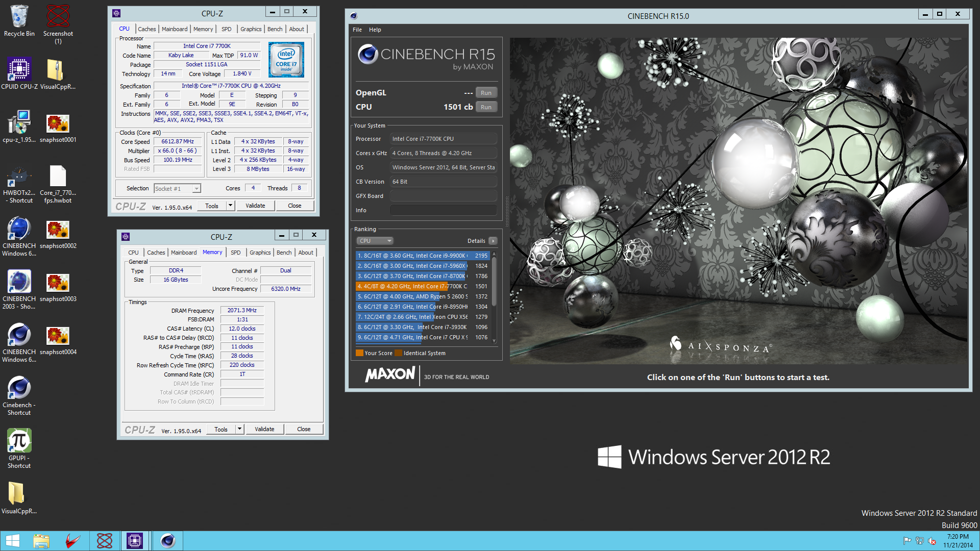Click Tools button in top CPU-Z window
980x551 pixels.
(x=212, y=206)
